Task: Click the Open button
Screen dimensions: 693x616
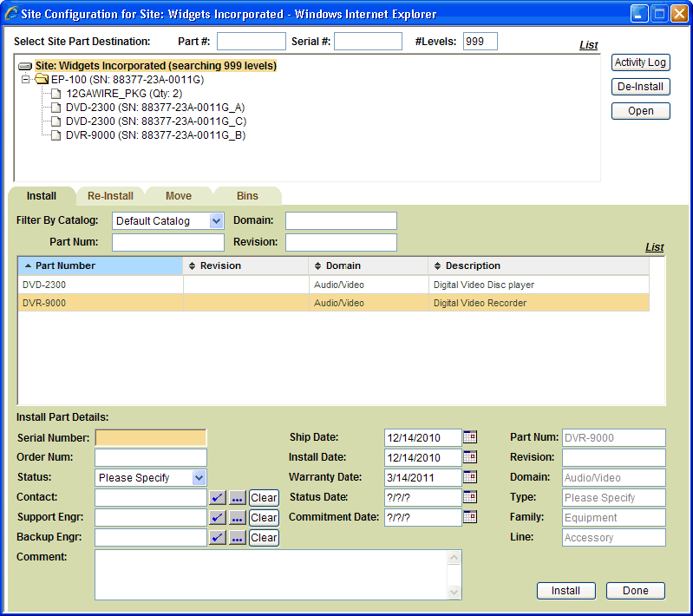Action: pos(640,111)
